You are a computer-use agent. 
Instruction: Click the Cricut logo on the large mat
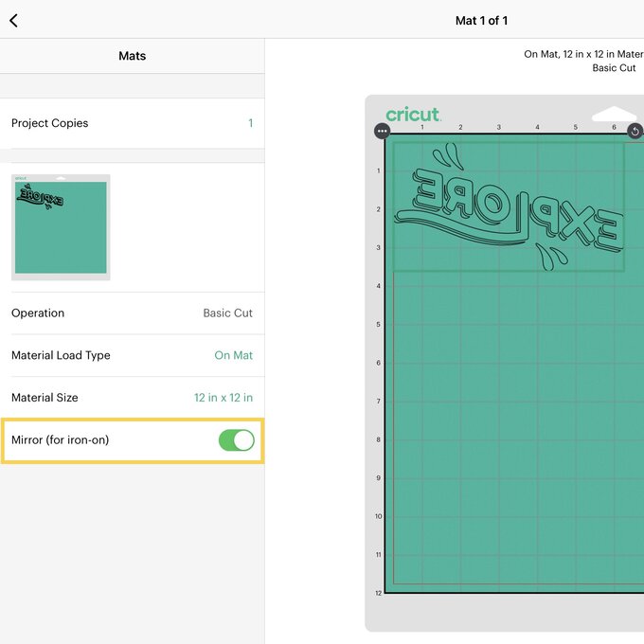(x=413, y=115)
